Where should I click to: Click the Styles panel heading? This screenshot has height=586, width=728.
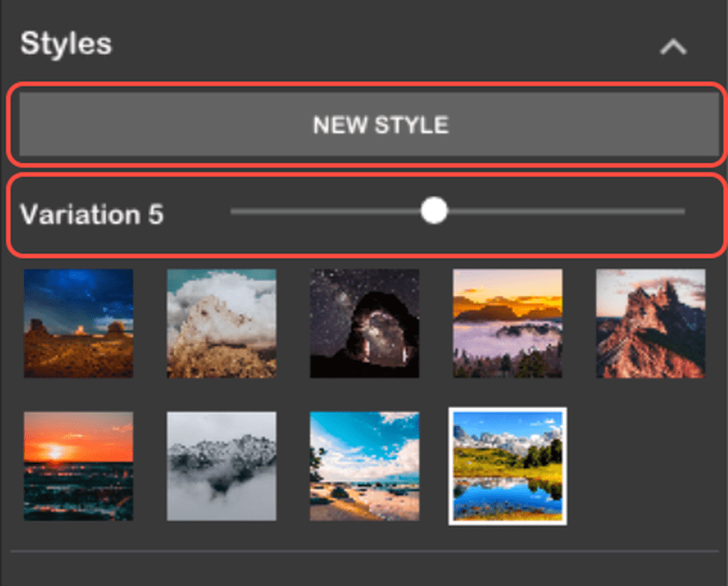click(x=66, y=44)
